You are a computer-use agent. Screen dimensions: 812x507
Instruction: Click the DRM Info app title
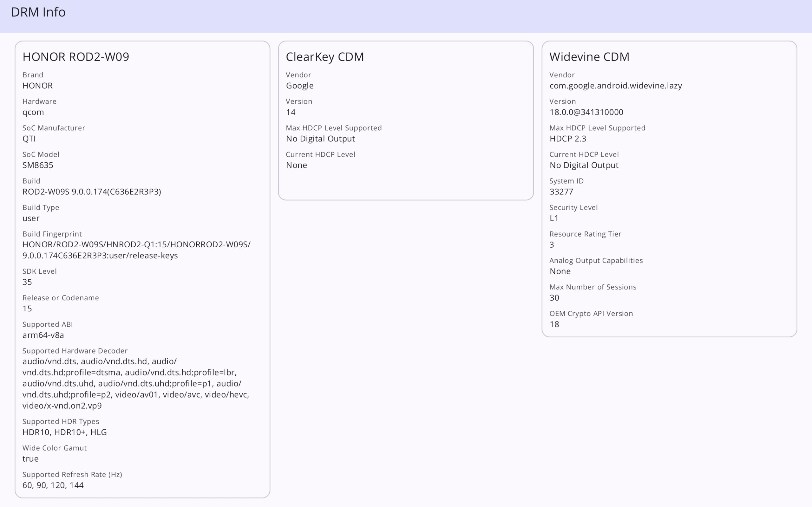(38, 12)
